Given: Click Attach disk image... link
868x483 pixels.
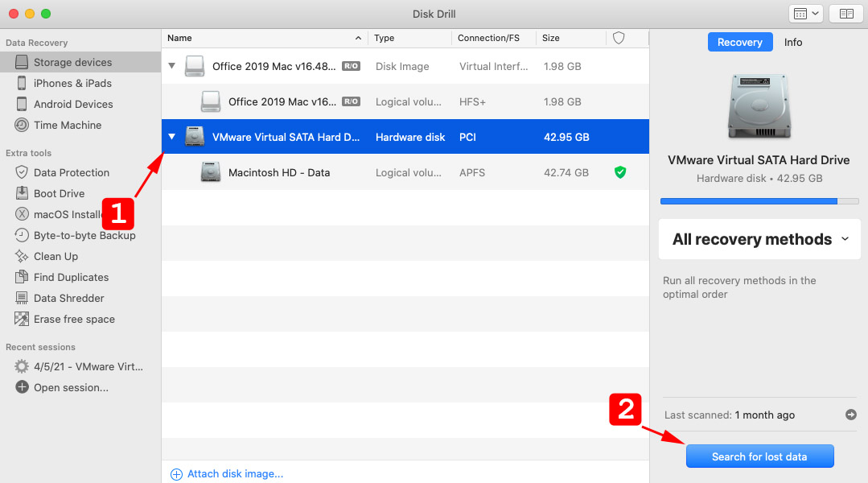Looking at the screenshot, I should [235, 473].
